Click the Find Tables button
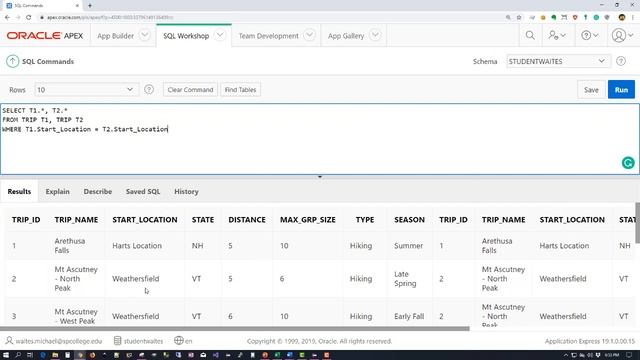 [x=240, y=89]
